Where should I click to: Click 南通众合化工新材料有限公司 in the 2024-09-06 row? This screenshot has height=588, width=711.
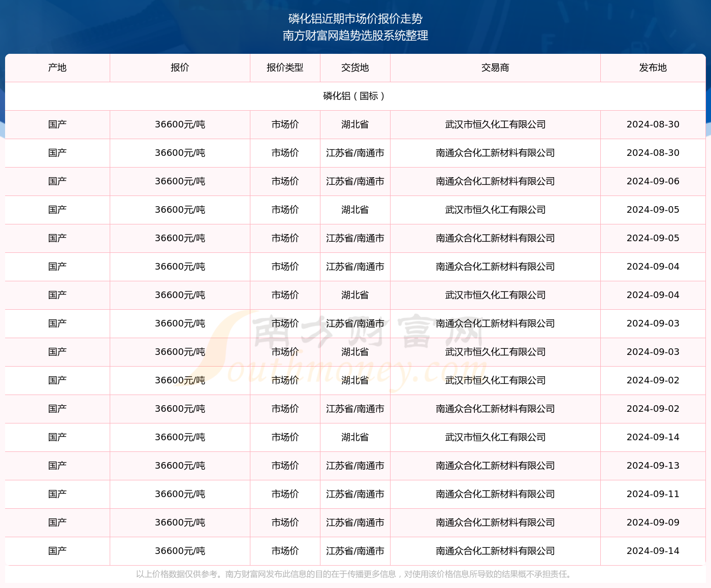tap(495, 181)
